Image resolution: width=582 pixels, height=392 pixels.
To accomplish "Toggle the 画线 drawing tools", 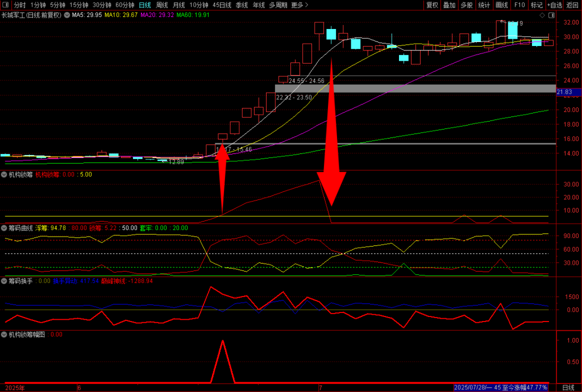I will coord(502,5).
